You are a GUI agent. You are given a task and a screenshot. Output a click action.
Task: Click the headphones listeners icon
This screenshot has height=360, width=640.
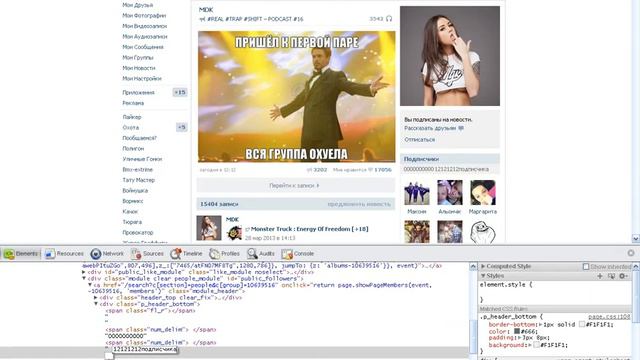tap(389, 18)
